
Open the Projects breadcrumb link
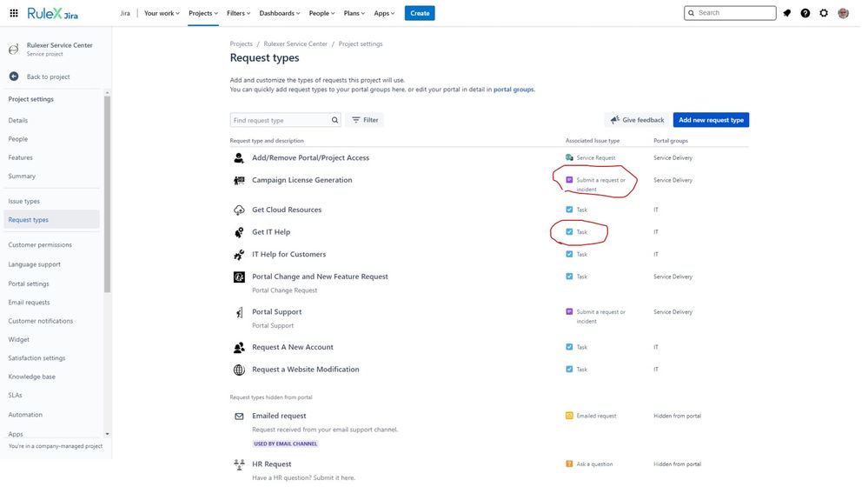[x=241, y=43]
